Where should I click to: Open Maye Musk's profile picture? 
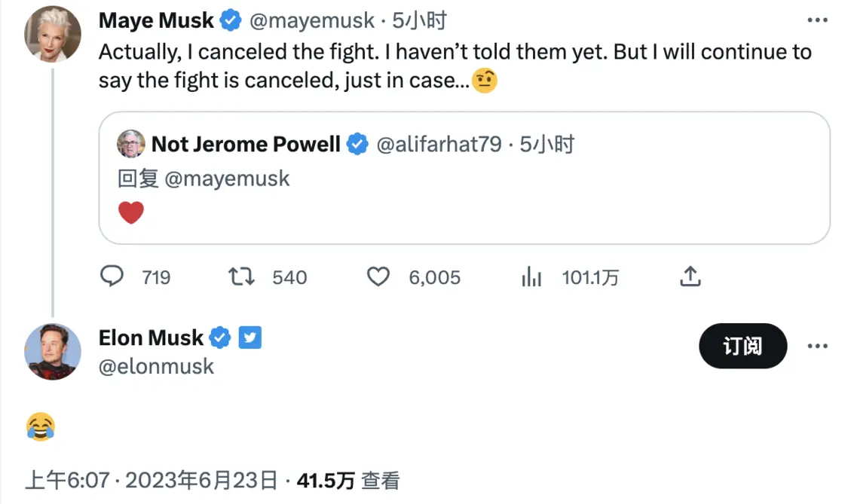53,34
